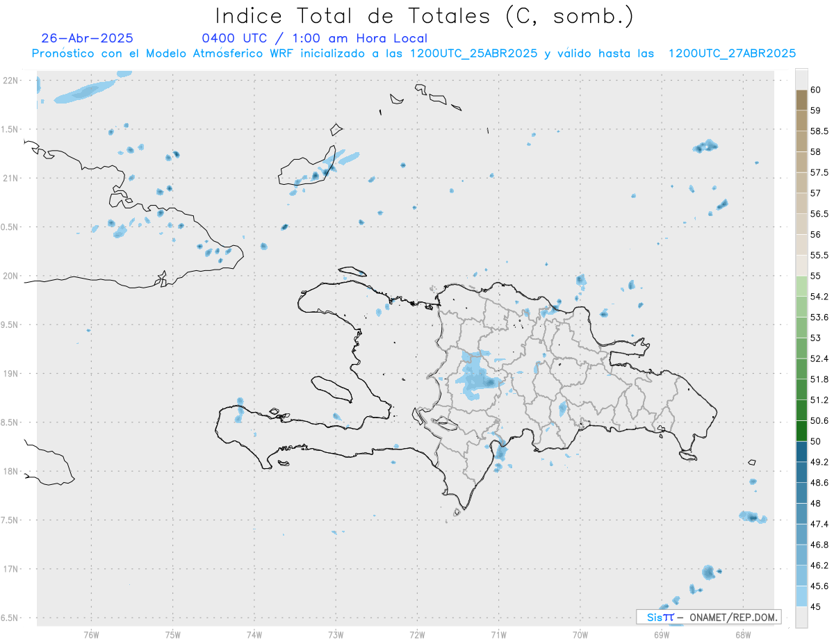The image size is (834, 644).
Task: Click the legend value "51.8"
Action: [x=819, y=379]
